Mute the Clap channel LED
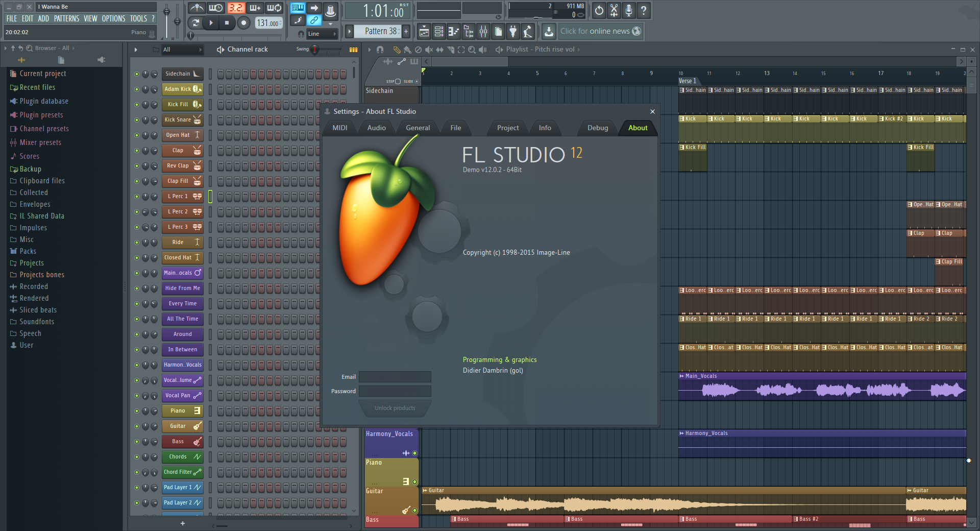The width and height of the screenshot is (980, 531). pyautogui.click(x=136, y=151)
